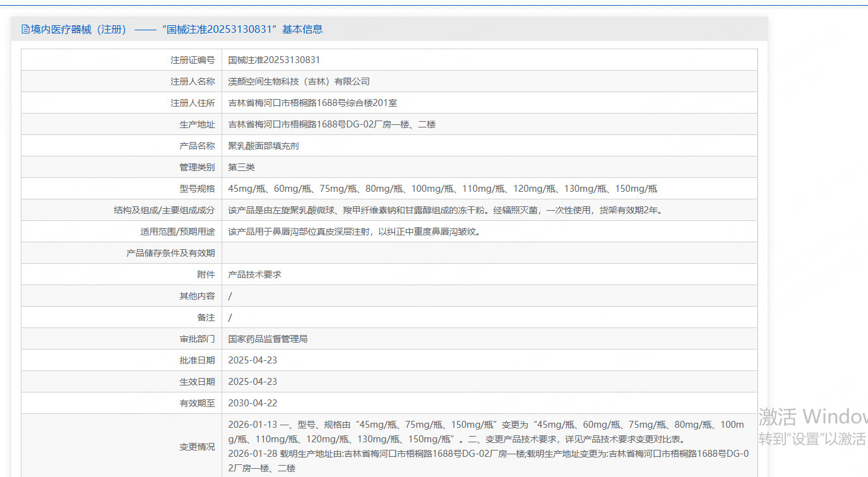Click the label 型号规格
This screenshot has width=868, height=477.
pos(197,189)
